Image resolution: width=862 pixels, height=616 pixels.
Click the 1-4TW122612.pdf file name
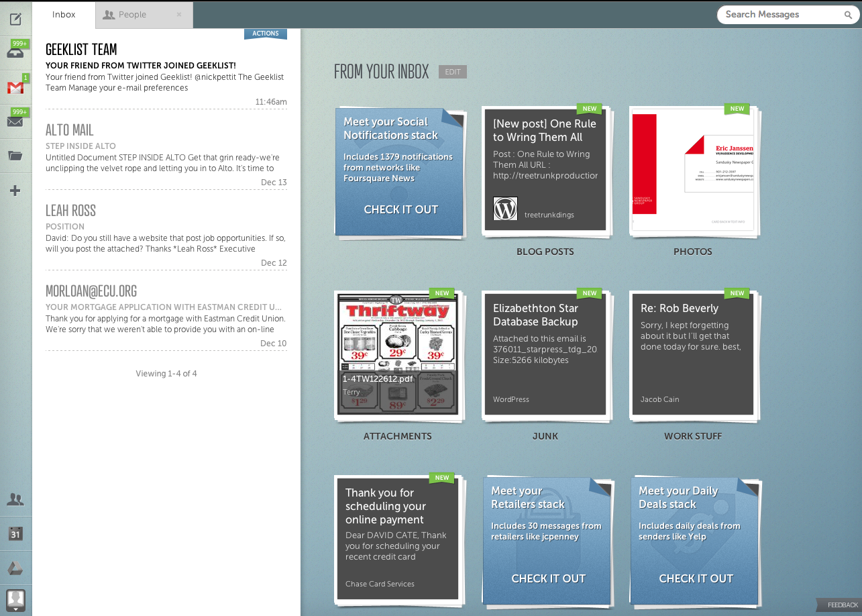point(378,378)
